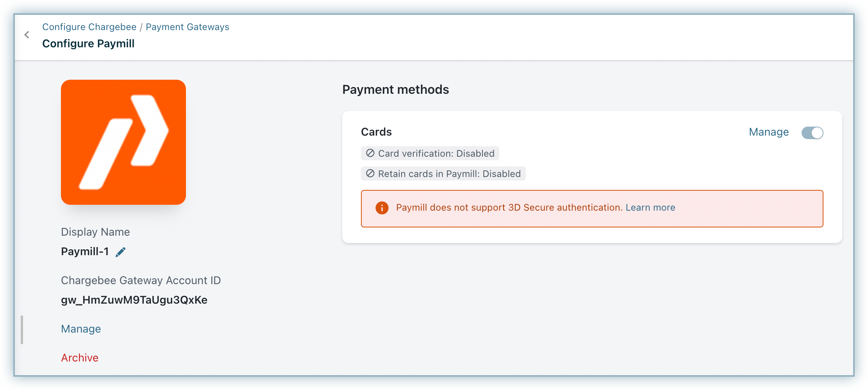Archive the Paymill gateway
This screenshot has width=868, height=390.
pyautogui.click(x=80, y=358)
